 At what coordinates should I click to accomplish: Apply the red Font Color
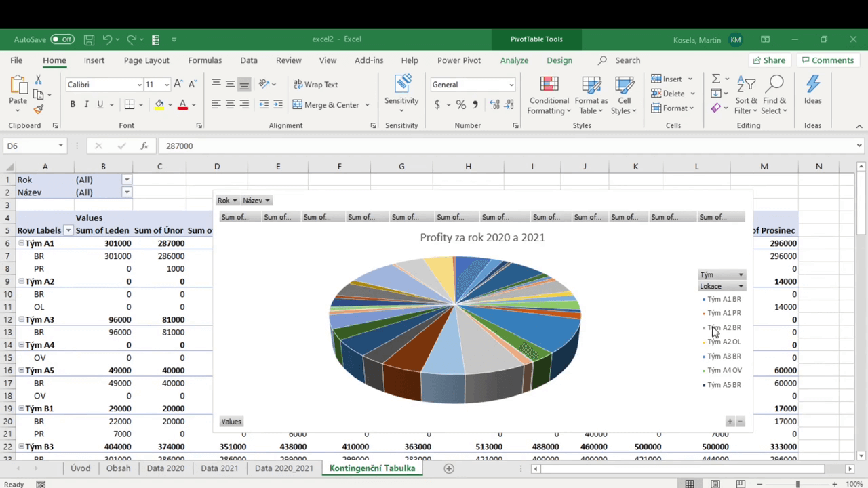[x=182, y=104]
